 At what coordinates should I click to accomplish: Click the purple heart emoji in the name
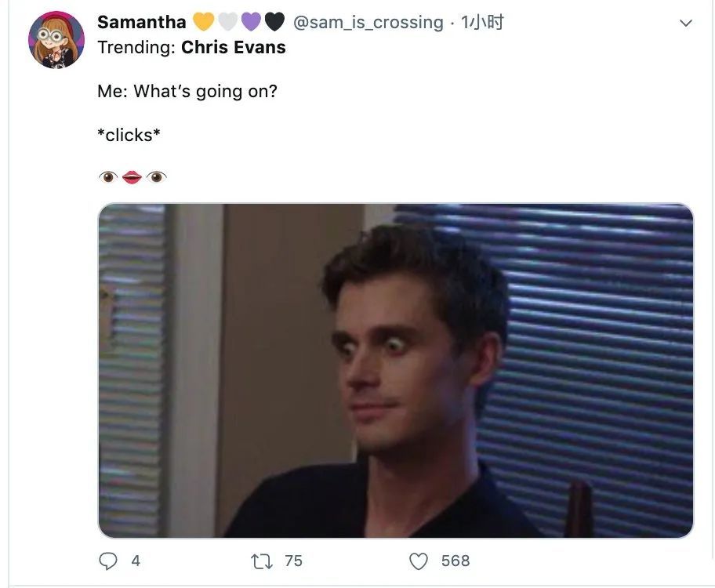point(251,22)
